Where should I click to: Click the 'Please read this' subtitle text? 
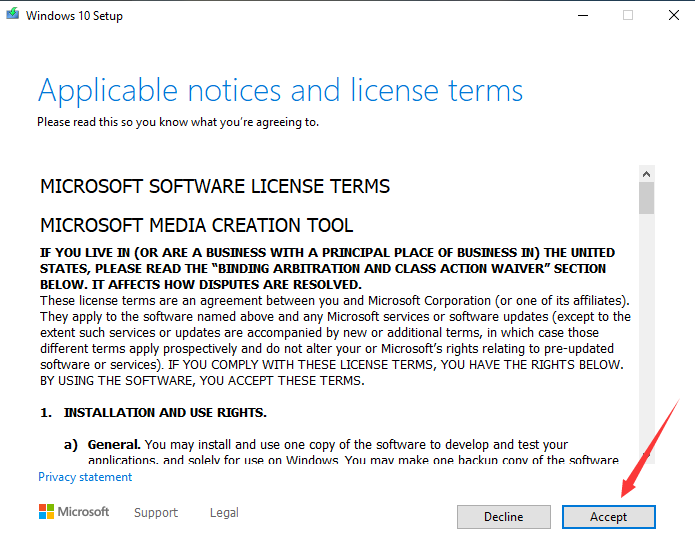(x=178, y=122)
